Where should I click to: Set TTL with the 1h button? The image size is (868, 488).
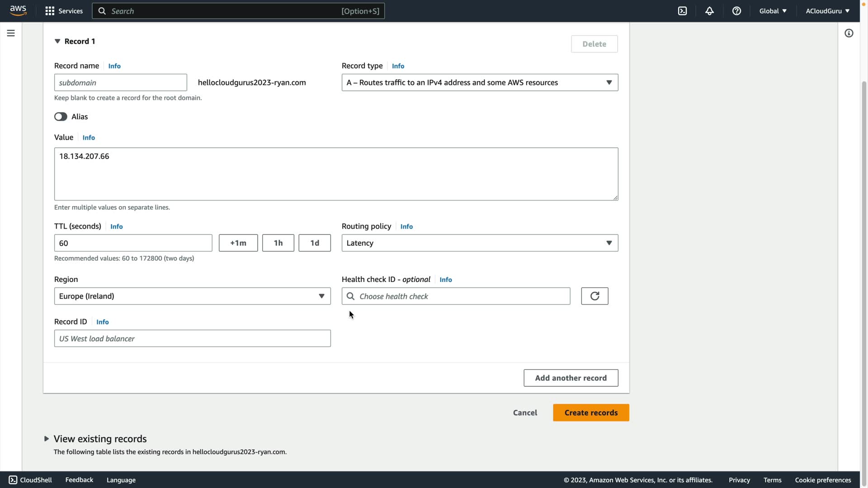(x=278, y=243)
